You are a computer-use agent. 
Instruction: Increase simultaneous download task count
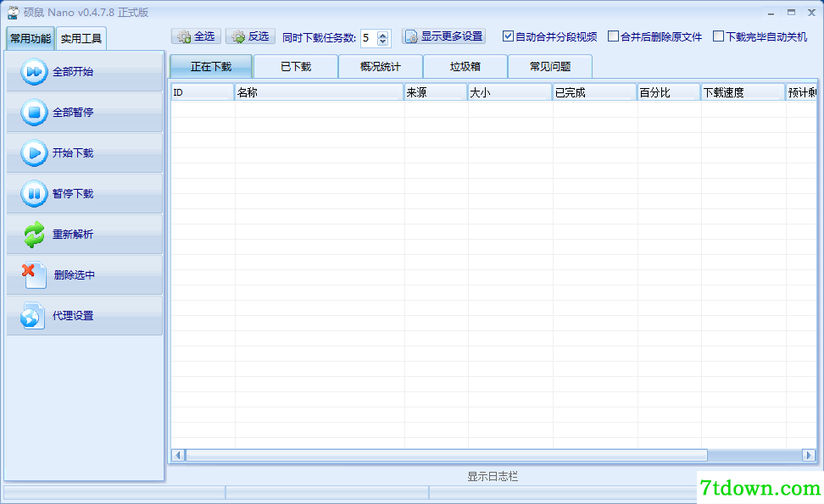coord(383,35)
